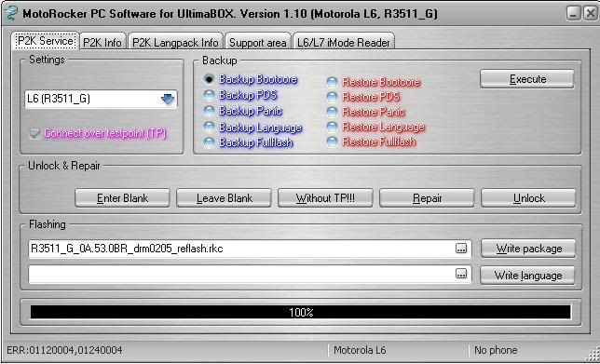Select Restore Language radio option
The width and height of the screenshot is (600, 364).
coord(332,127)
